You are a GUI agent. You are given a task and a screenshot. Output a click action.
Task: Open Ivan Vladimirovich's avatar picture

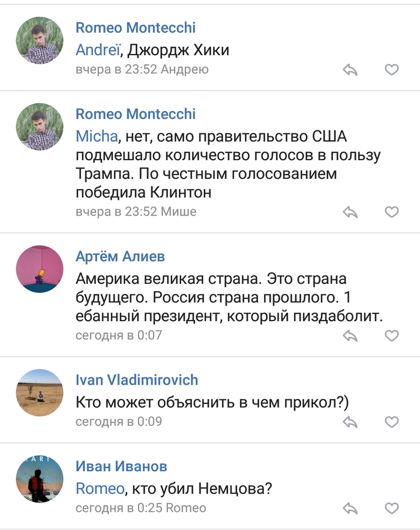point(39,392)
